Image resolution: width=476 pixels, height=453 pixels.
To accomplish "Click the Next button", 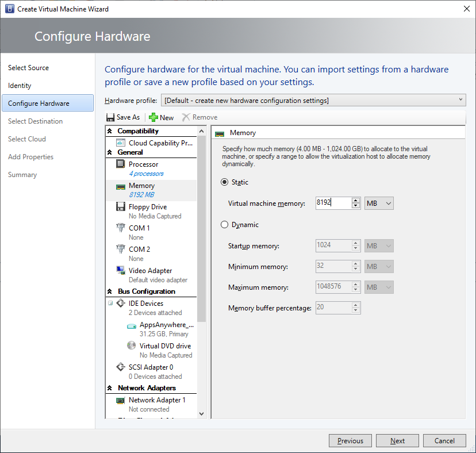I will [397, 441].
